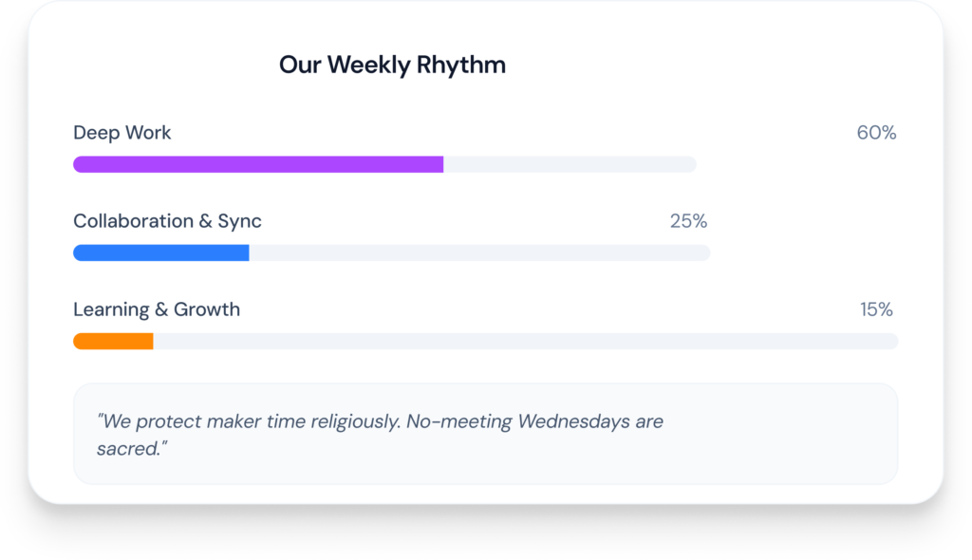Click the purple Deep Work bar fill

(x=258, y=164)
